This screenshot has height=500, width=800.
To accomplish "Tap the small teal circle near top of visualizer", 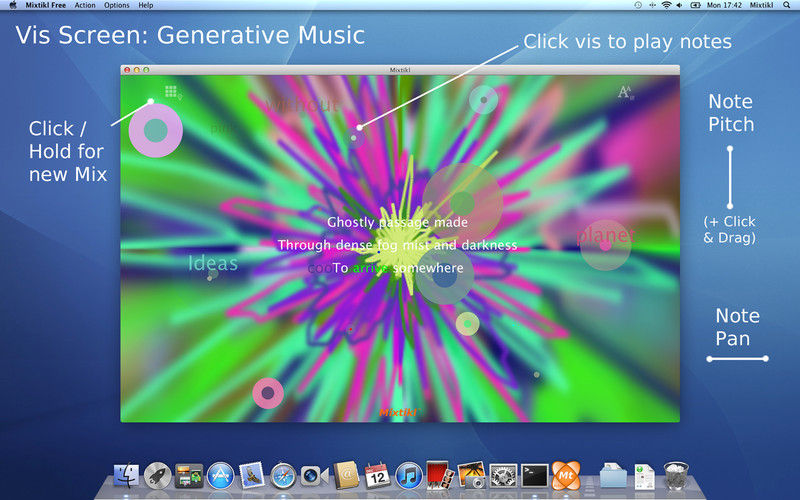I will pyautogui.click(x=483, y=100).
